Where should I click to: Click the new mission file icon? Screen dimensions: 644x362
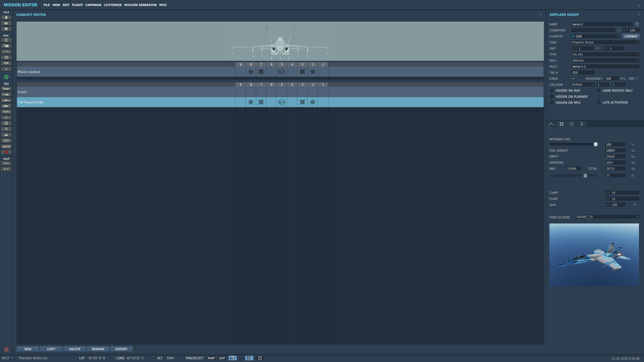coord(6,17)
